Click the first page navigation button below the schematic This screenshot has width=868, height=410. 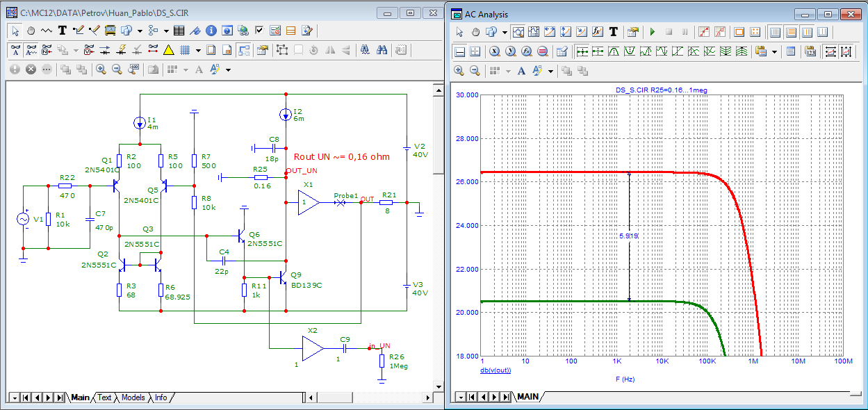click(26, 397)
